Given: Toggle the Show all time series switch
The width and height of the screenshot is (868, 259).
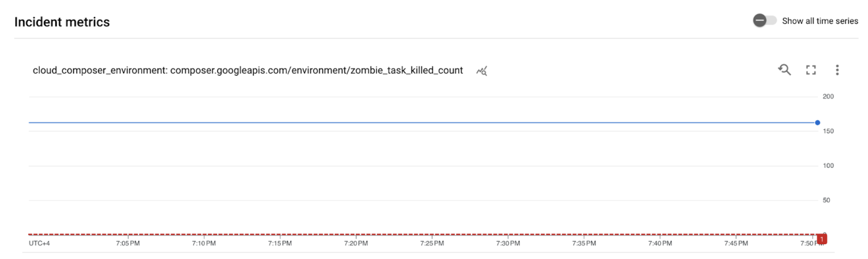Looking at the screenshot, I should pyautogui.click(x=764, y=21).
